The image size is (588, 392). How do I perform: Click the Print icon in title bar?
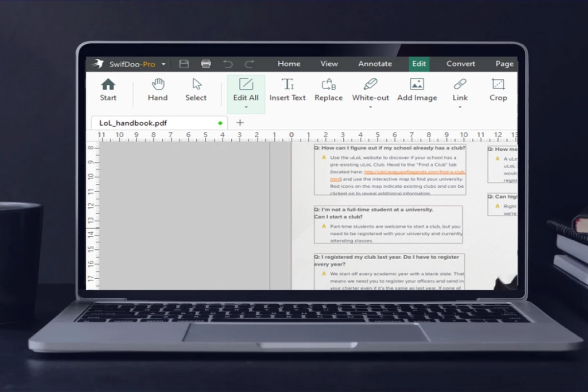point(206,64)
